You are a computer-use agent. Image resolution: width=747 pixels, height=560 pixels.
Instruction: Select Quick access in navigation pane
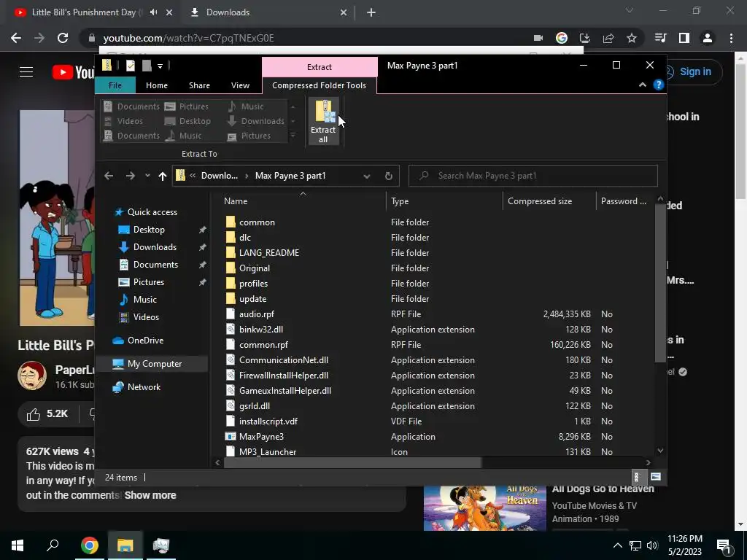[152, 212]
